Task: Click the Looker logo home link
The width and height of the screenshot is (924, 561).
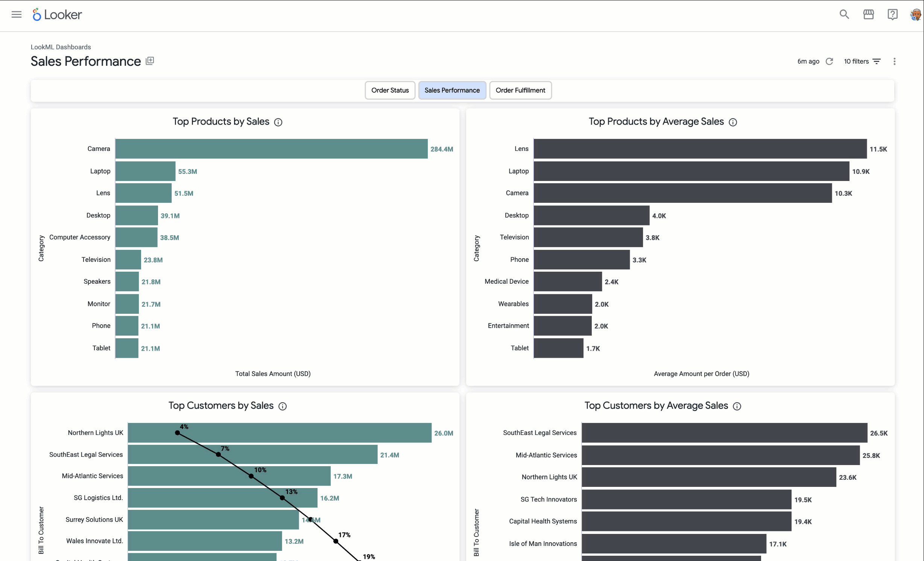Action: 57,15
